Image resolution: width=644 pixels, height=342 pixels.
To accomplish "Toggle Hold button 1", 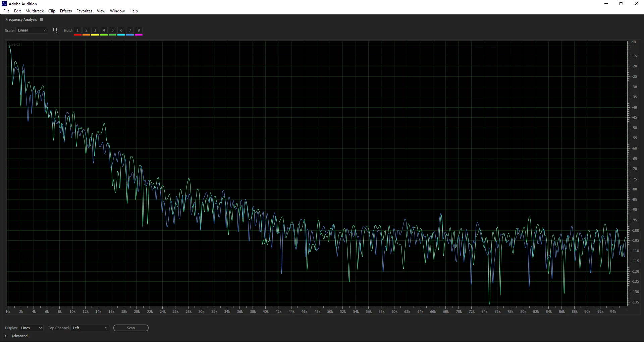I will [x=77, y=31].
